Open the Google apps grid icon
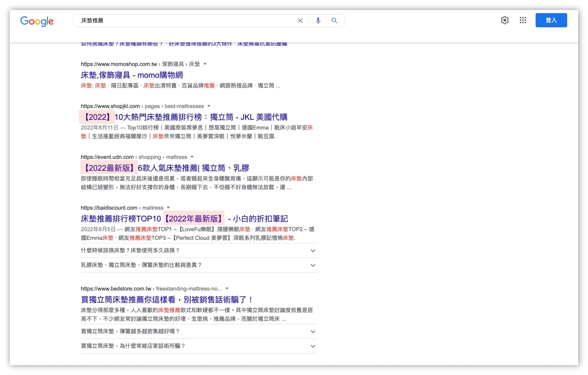 click(x=523, y=20)
